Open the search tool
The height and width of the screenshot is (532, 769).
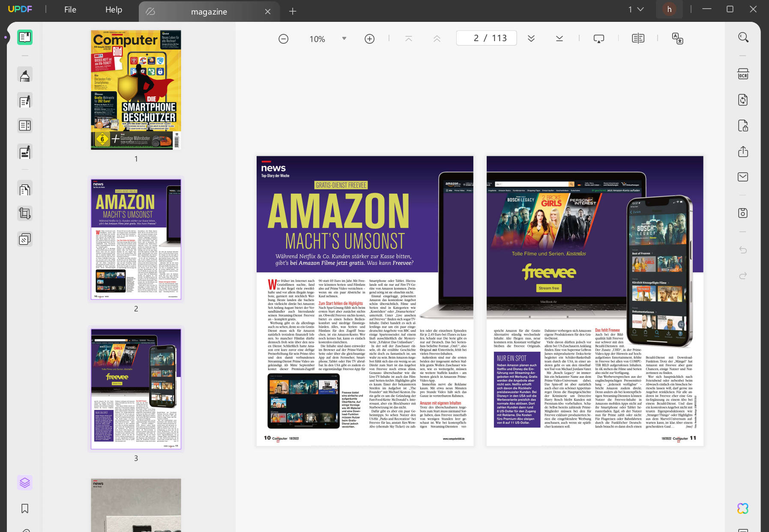pyautogui.click(x=743, y=38)
